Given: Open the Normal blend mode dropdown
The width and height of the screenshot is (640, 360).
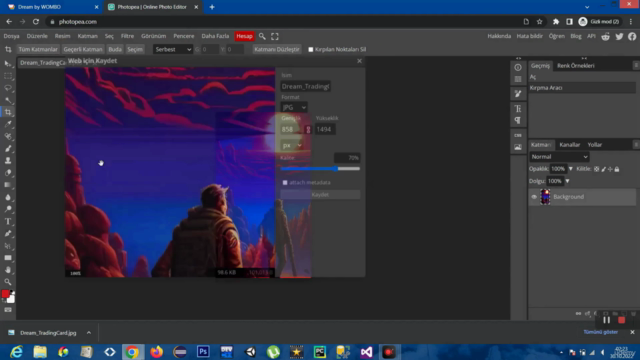Looking at the screenshot, I should point(559,157).
